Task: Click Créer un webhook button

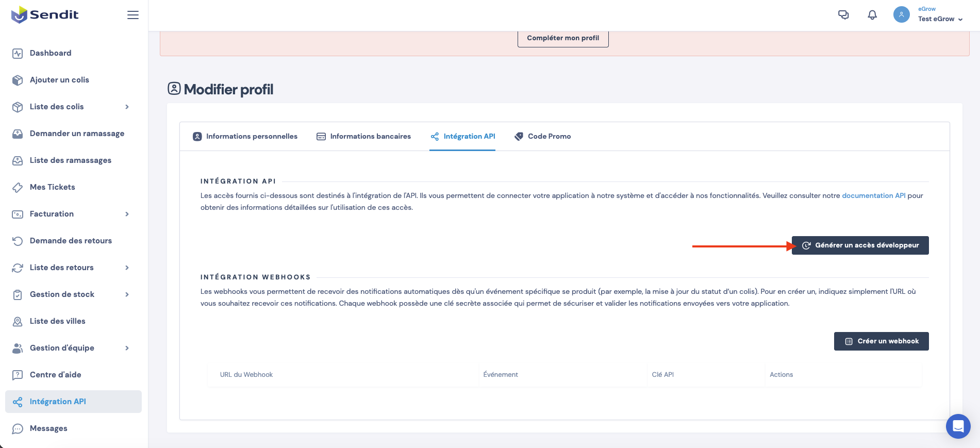Action: pyautogui.click(x=881, y=341)
